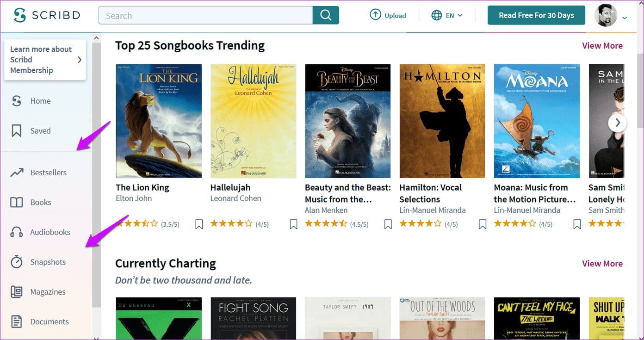The image size is (644, 340).
Task: Open Magazines section
Action: (x=48, y=292)
